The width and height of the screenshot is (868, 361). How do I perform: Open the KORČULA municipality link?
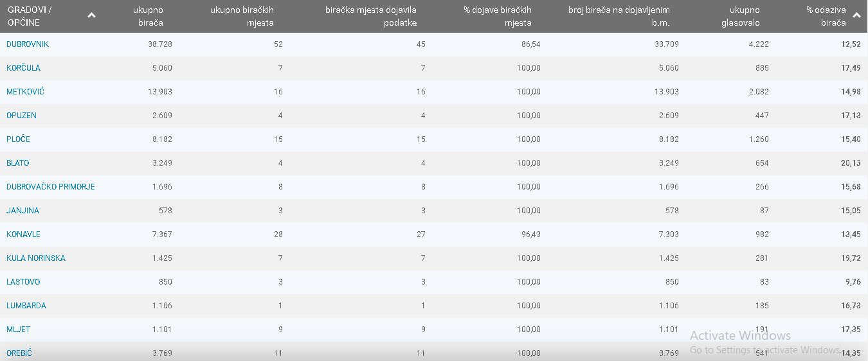[23, 68]
